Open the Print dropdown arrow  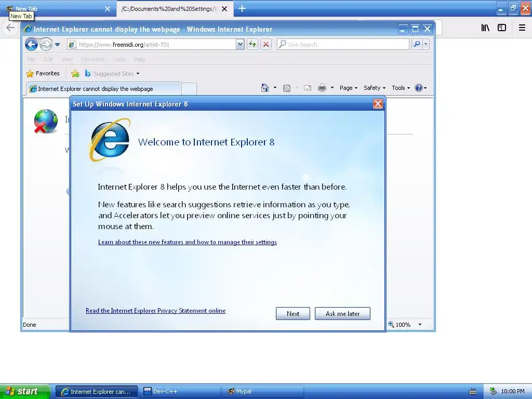point(332,88)
